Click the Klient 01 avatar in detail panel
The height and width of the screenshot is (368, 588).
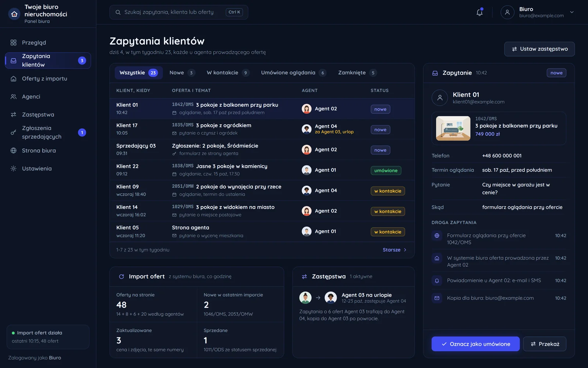coord(440,98)
